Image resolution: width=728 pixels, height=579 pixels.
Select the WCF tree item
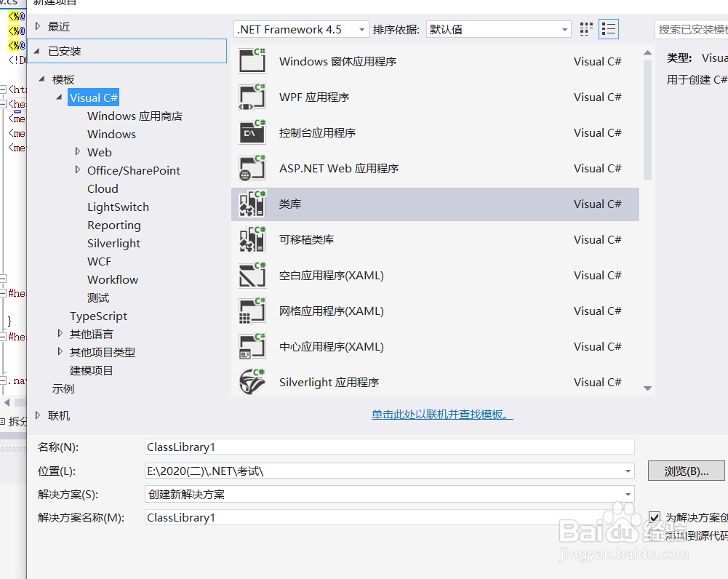coord(99,261)
